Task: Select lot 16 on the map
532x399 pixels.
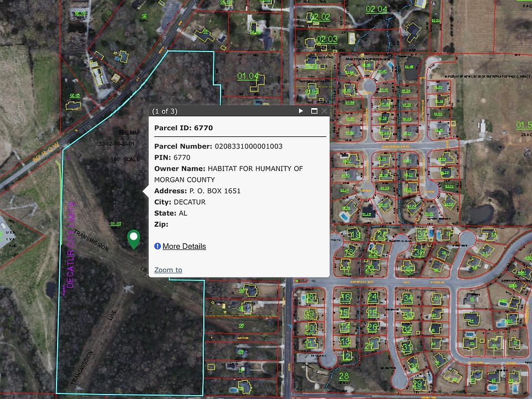Action: (x=345, y=297)
